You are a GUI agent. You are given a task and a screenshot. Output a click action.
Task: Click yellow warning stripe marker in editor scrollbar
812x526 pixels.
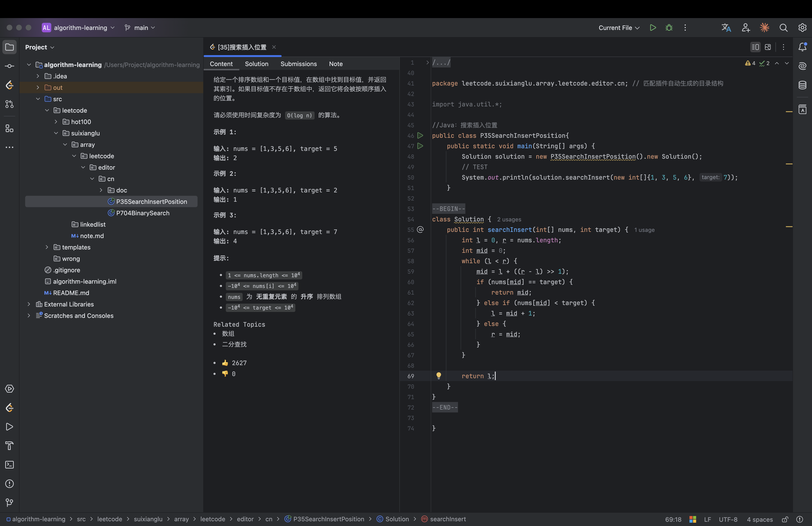[789, 112]
